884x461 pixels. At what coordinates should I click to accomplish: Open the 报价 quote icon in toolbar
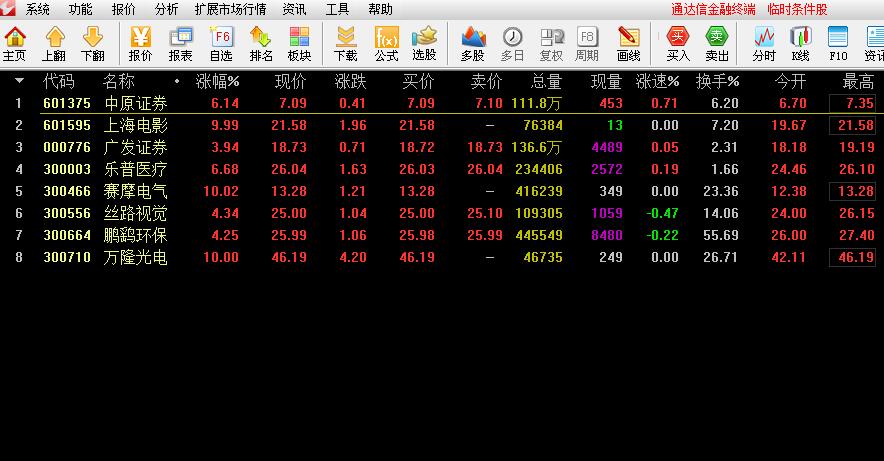click(140, 44)
